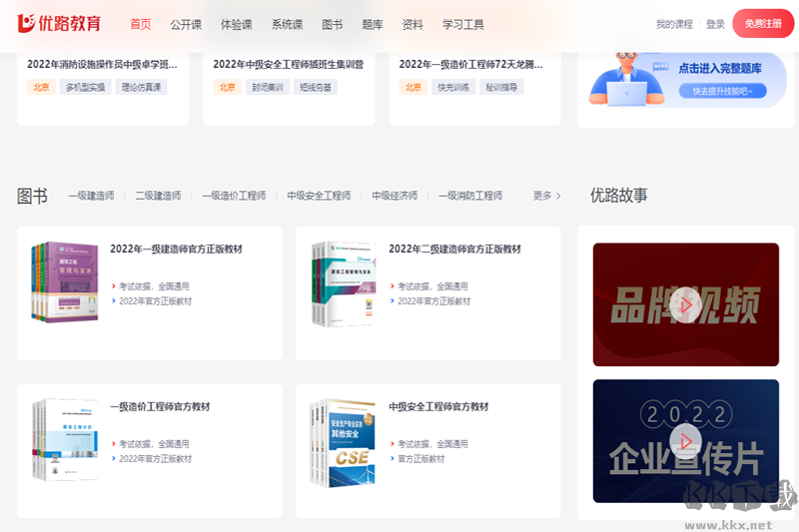Play the 2022 企业宣传片 video
This screenshot has height=532, width=799.
pyautogui.click(x=685, y=441)
